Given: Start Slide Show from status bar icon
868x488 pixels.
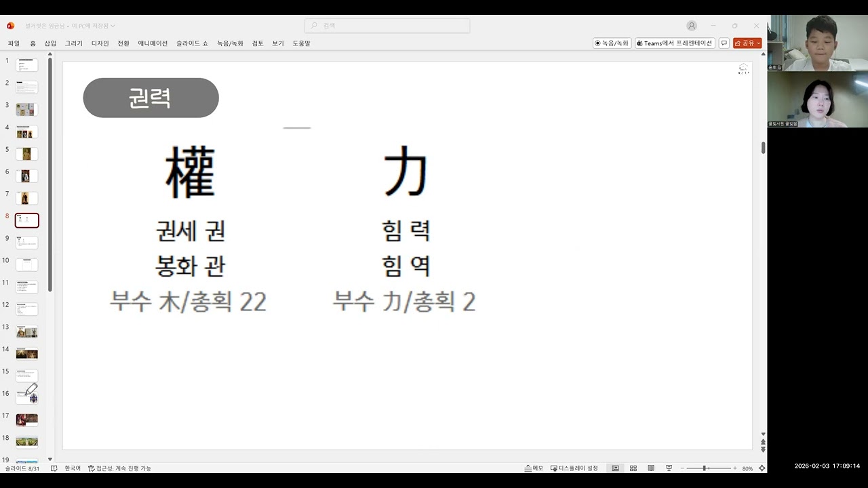Looking at the screenshot, I should click(x=669, y=468).
